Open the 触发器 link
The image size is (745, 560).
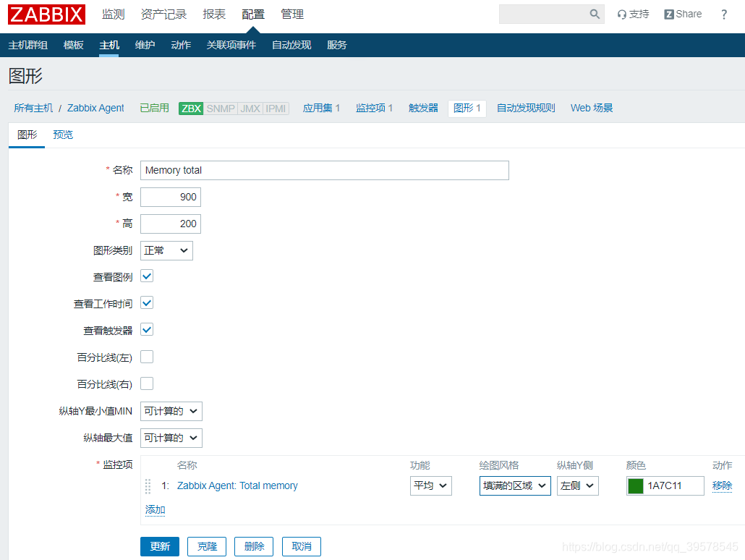[x=423, y=109]
